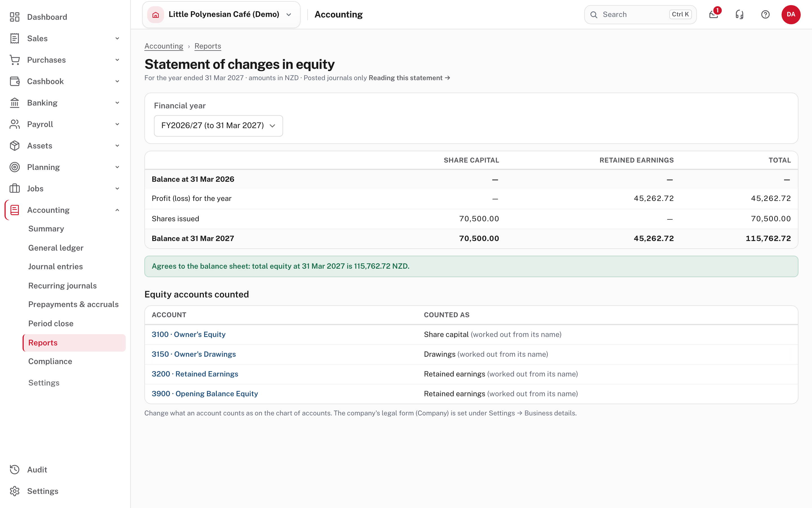Collapse the Accounting menu chevron
The width and height of the screenshot is (812, 508).
(x=118, y=210)
